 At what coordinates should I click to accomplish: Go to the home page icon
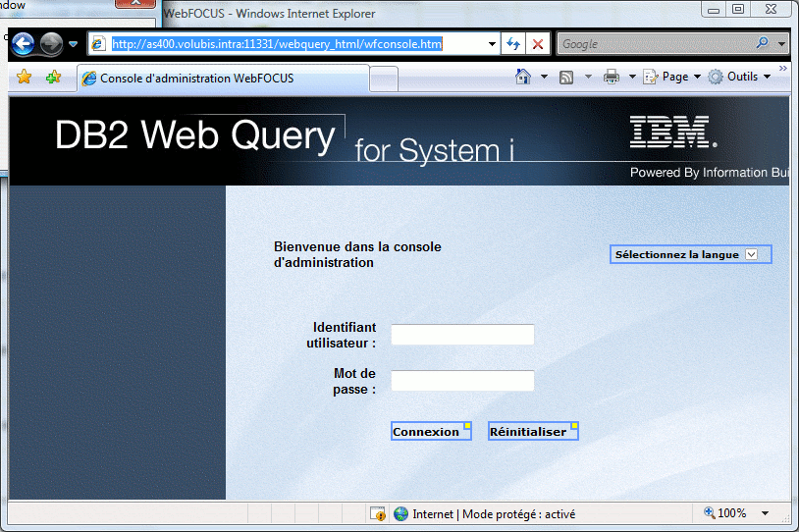pos(523,77)
